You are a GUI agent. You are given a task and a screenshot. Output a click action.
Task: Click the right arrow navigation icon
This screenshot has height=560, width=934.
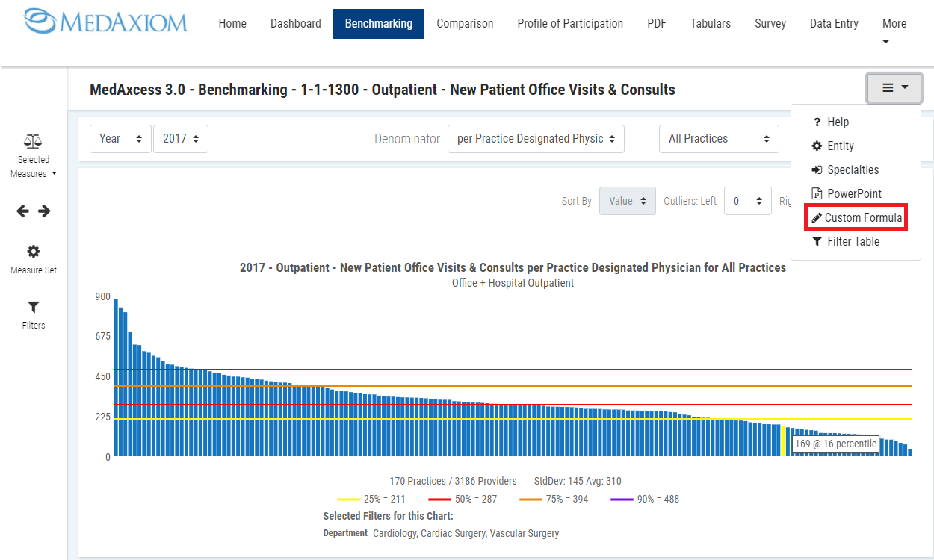[44, 211]
